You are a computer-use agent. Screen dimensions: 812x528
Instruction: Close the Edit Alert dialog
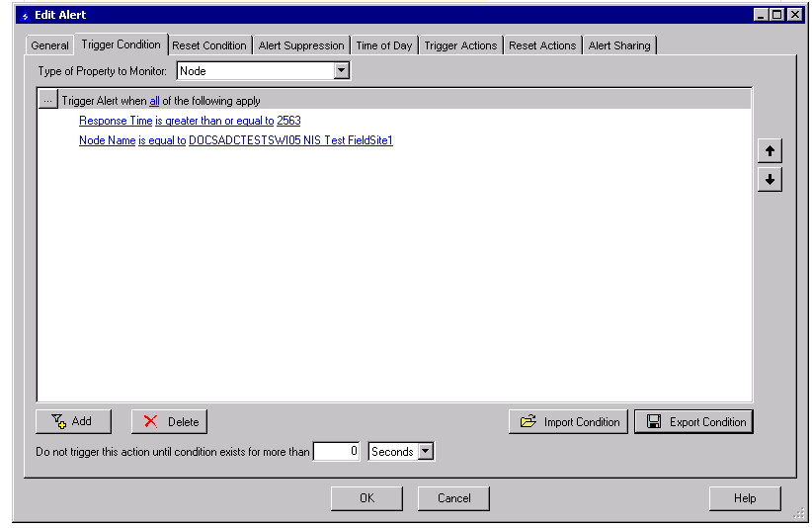pos(795,15)
